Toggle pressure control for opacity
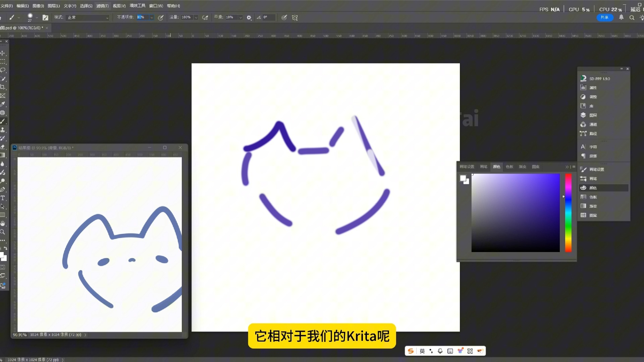The height and width of the screenshot is (362, 644). 161,17
